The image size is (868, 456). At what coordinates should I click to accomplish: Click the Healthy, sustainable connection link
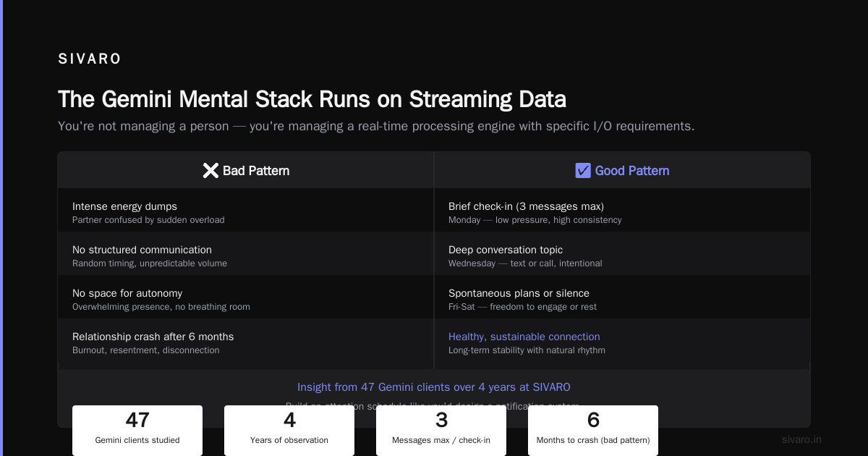[x=524, y=337]
